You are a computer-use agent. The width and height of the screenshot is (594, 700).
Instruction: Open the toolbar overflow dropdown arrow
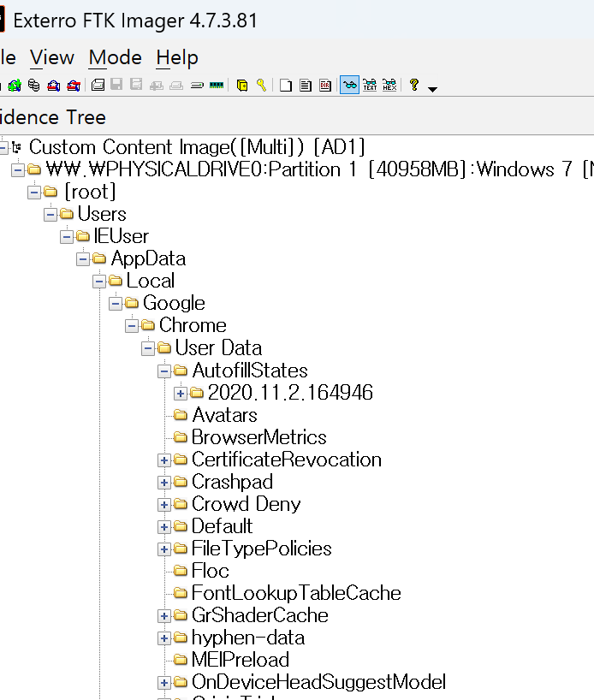432,89
